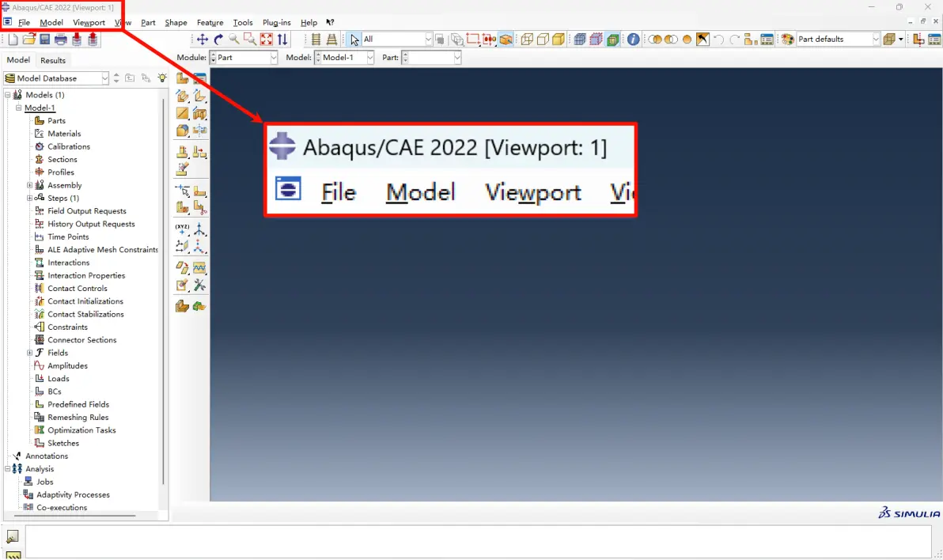Image resolution: width=943 pixels, height=560 pixels.
Task: Select Materials in the model tree
Action: pyautogui.click(x=64, y=134)
